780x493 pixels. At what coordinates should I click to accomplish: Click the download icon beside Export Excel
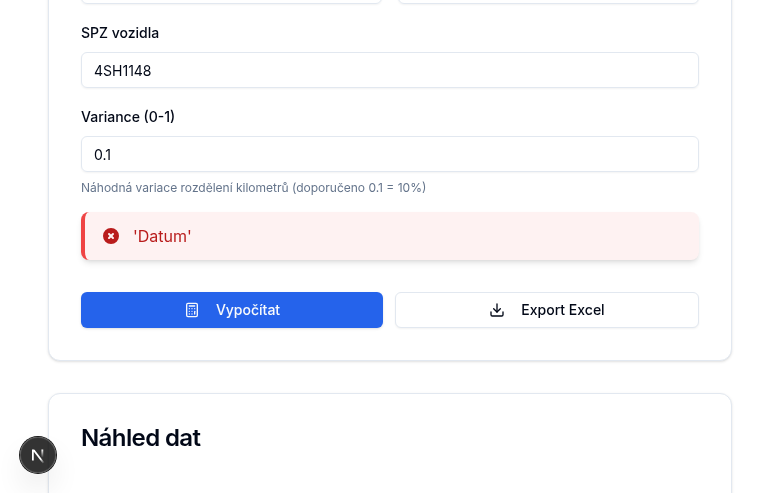[497, 310]
